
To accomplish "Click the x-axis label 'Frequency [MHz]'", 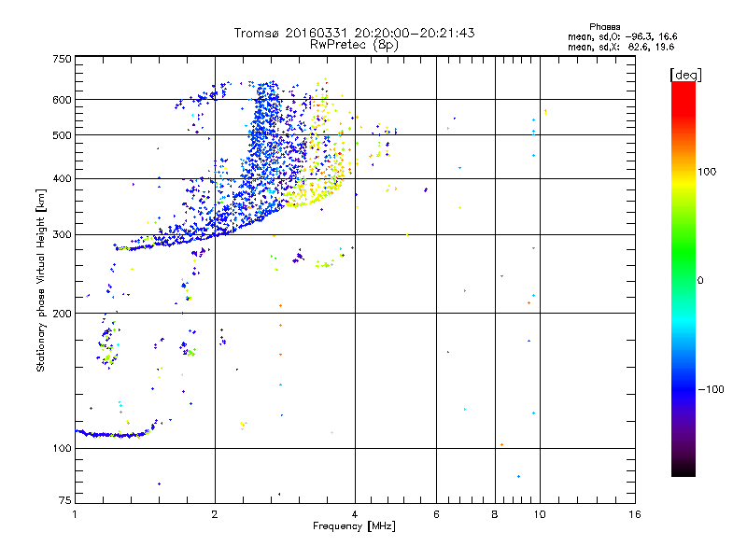I will [x=354, y=526].
